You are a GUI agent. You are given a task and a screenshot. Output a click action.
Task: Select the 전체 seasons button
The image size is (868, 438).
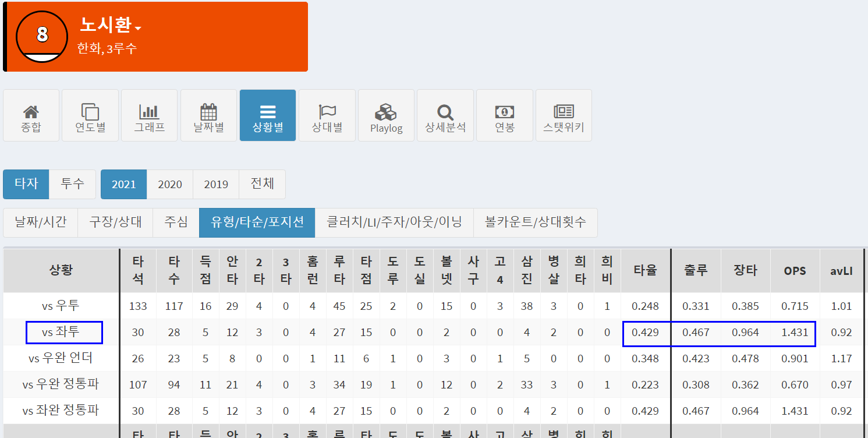pyautogui.click(x=263, y=184)
